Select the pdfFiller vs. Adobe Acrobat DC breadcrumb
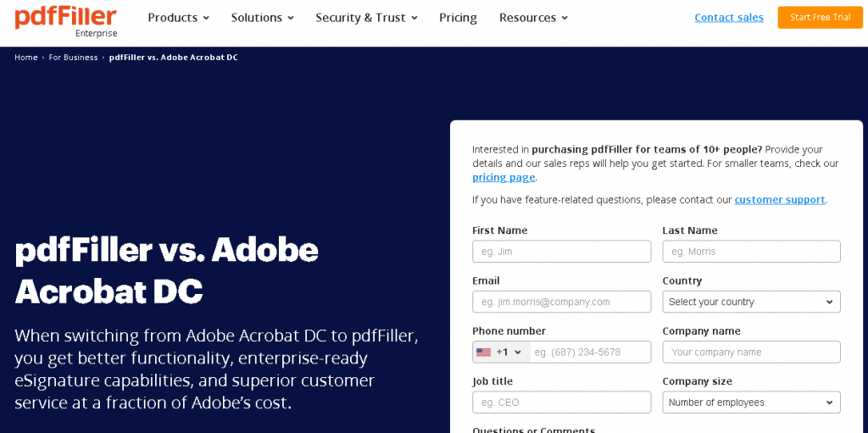868x433 pixels. [x=173, y=58]
